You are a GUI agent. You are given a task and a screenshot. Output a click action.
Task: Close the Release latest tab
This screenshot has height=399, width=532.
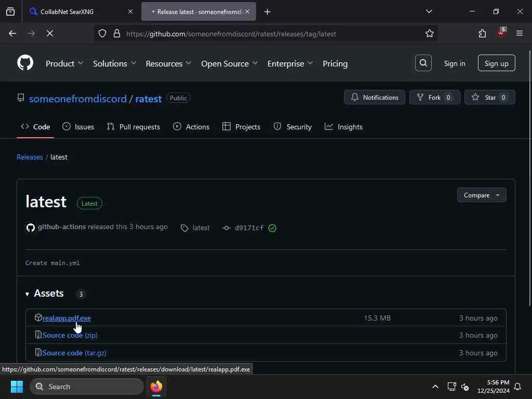point(247,11)
